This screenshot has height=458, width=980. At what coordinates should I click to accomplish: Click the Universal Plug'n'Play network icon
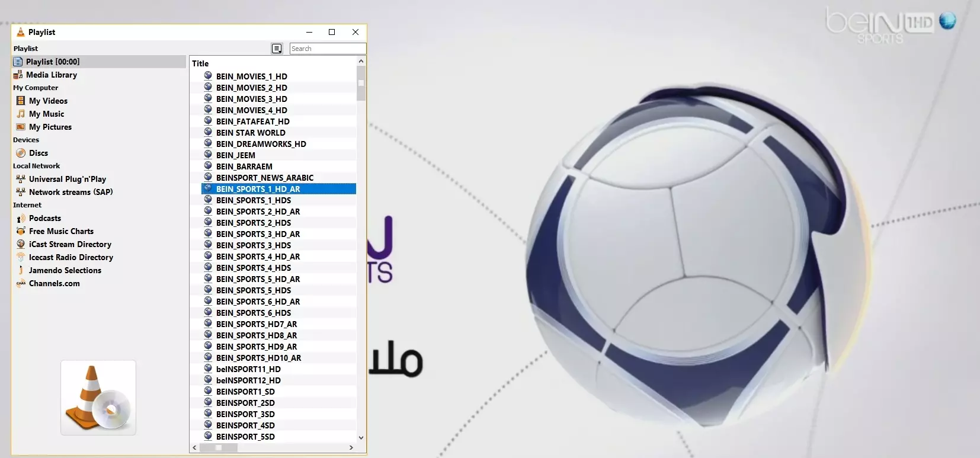point(21,179)
